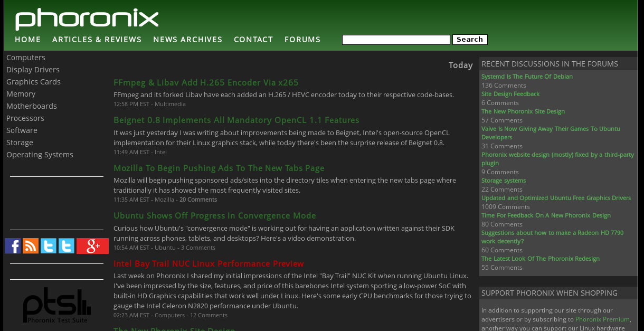Open the Storage systems forum thread
The image size is (644, 331).
click(504, 181)
